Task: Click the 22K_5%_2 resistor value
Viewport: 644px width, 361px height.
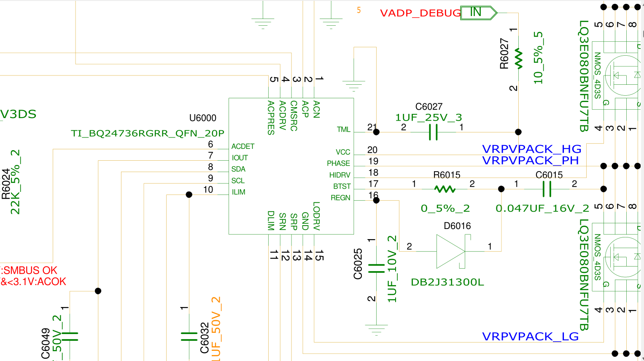Action: [x=15, y=182]
